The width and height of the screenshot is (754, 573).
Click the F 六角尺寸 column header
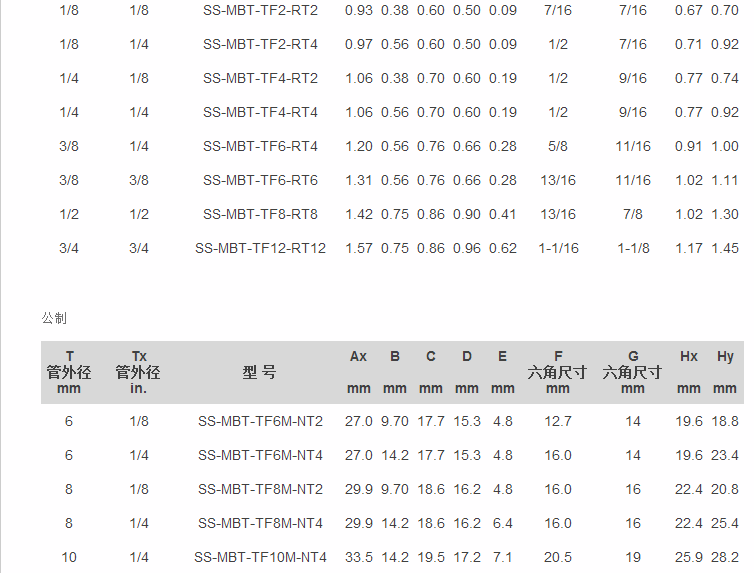[x=558, y=372]
